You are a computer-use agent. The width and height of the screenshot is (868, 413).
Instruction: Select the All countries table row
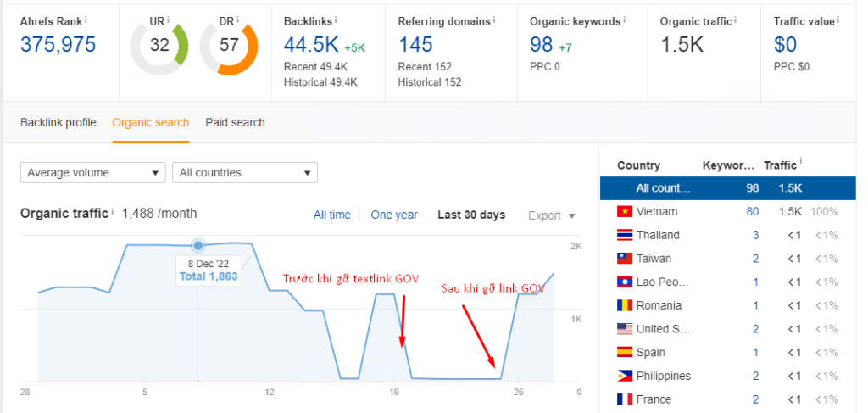click(728, 188)
